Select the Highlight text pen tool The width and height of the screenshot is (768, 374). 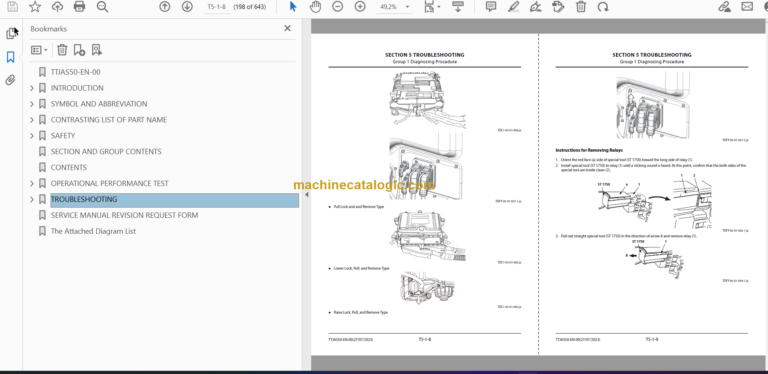point(513,7)
